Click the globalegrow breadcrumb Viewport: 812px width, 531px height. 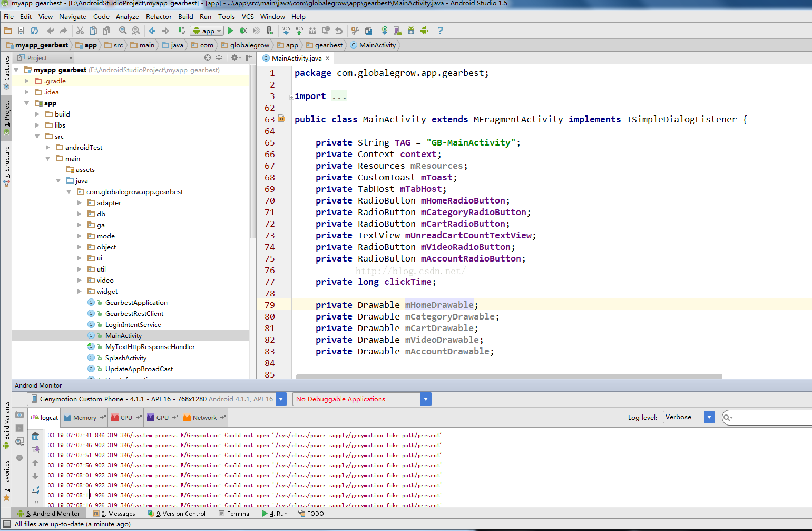245,45
